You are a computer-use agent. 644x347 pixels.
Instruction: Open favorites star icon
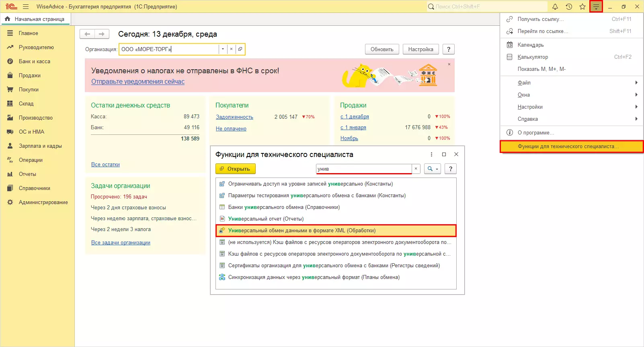582,6
